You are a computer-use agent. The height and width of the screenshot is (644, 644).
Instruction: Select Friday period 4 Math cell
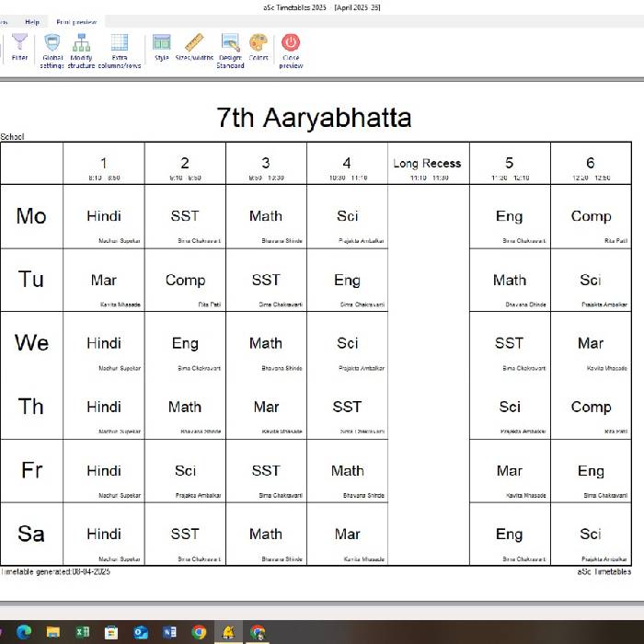tap(347, 471)
